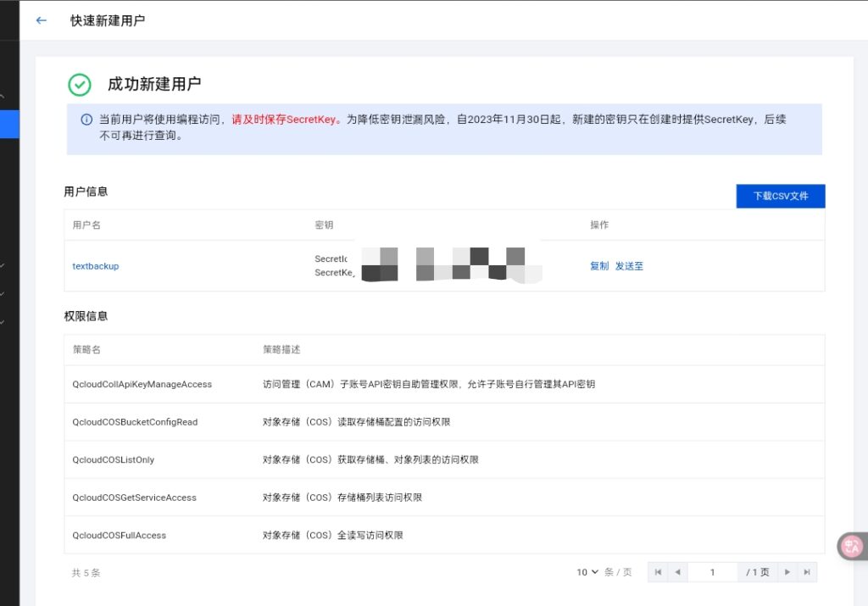868x606 pixels.
Task: Click the 操作 column header
Action: coord(599,225)
